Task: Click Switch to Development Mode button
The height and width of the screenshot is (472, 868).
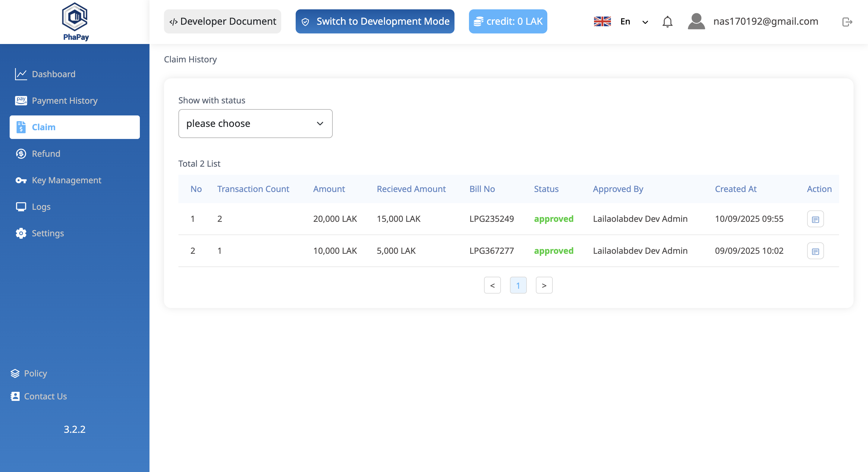Action: (x=375, y=22)
